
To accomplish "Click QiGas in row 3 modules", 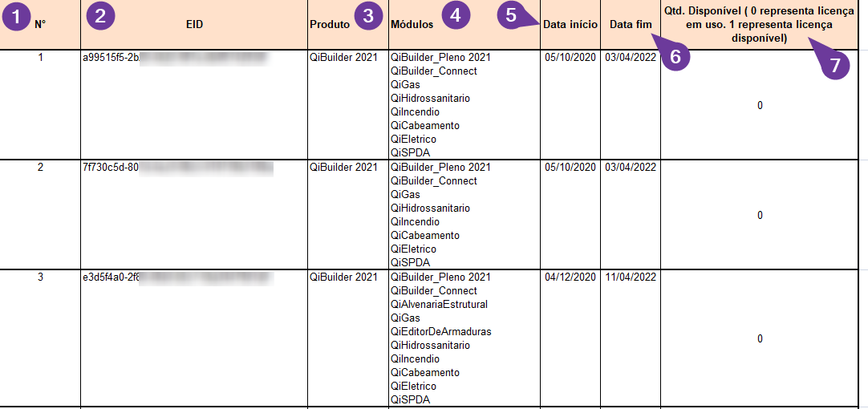I will 405,318.
